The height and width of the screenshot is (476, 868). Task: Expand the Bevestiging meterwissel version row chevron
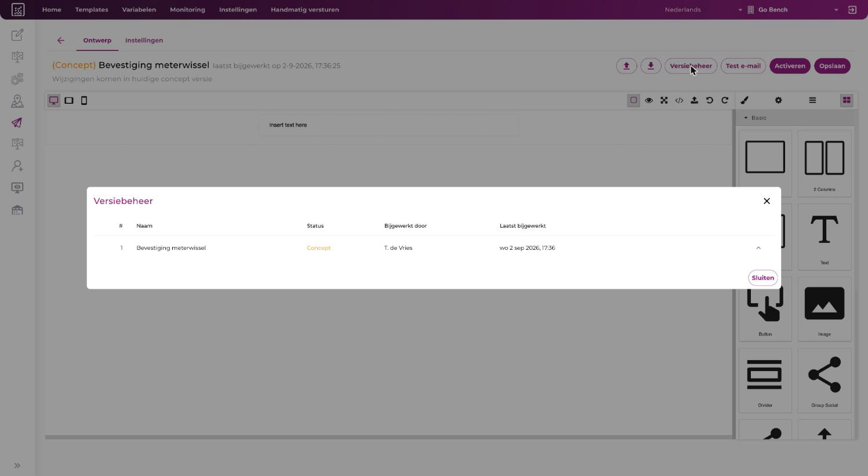click(x=758, y=248)
